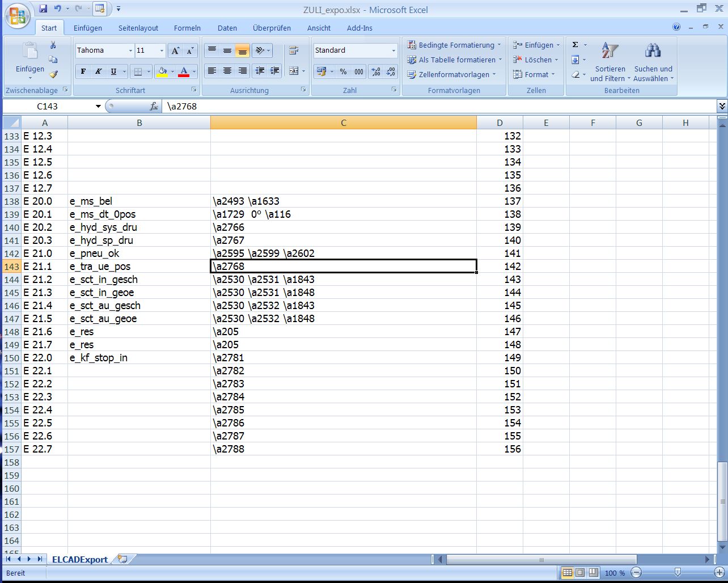Toggle italic formatting

pos(98,71)
